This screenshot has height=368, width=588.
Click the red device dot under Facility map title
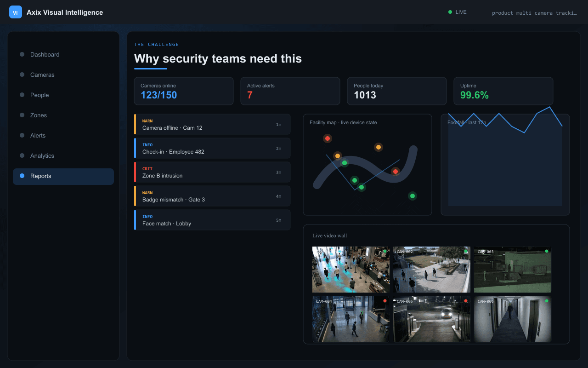tap(327, 138)
